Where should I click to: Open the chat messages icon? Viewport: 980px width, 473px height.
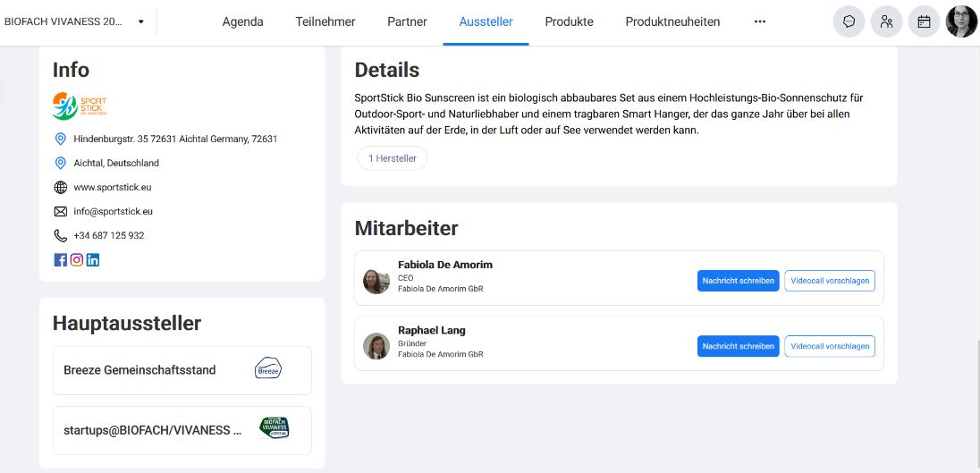849,21
